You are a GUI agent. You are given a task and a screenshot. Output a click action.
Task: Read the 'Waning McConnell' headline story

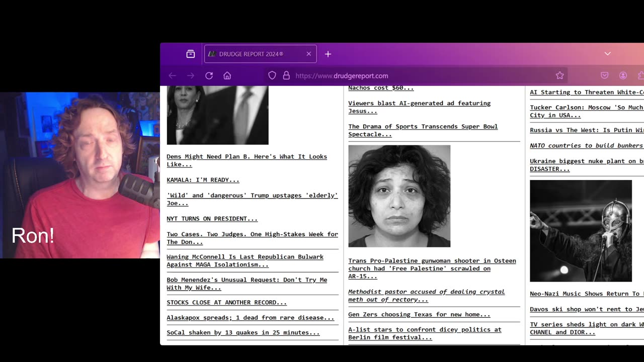245,260
